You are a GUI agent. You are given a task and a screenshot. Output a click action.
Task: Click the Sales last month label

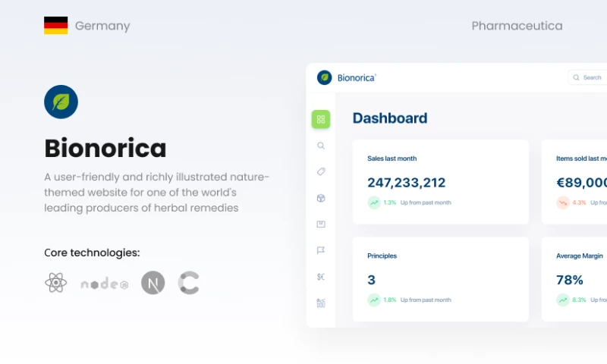[x=392, y=158]
